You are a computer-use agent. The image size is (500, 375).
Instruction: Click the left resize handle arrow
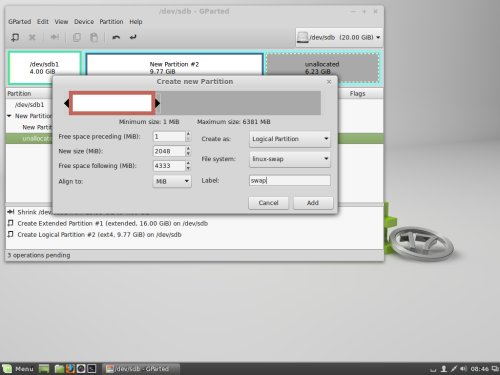tap(67, 103)
